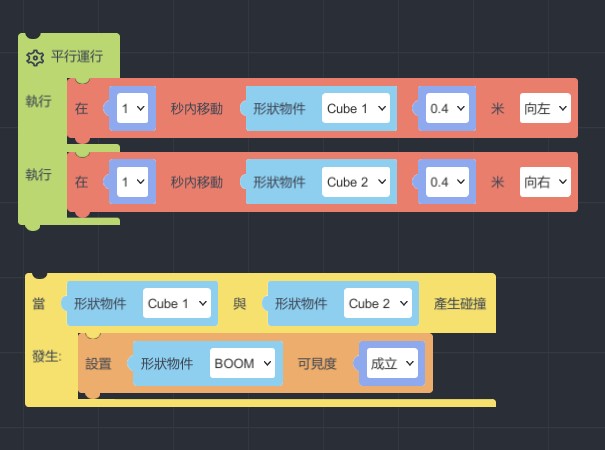Change the 向右 direction dropdown
605x450 pixels.
click(545, 182)
